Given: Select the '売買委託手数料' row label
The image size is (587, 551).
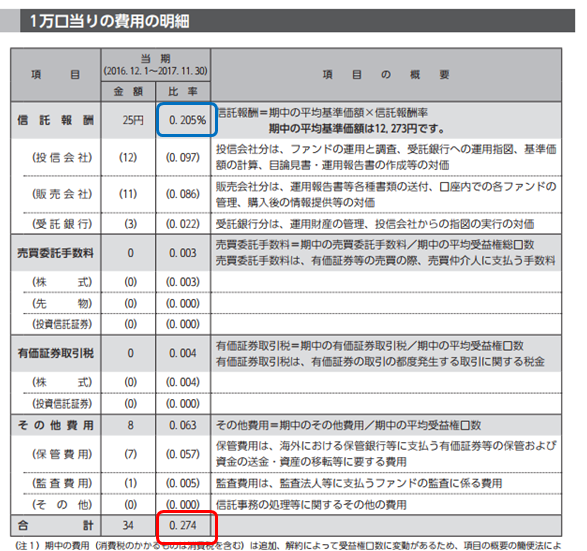Looking at the screenshot, I should (x=55, y=253).
